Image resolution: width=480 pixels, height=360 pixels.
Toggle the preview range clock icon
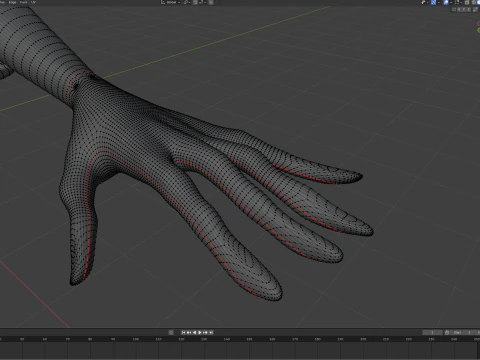(x=447, y=332)
